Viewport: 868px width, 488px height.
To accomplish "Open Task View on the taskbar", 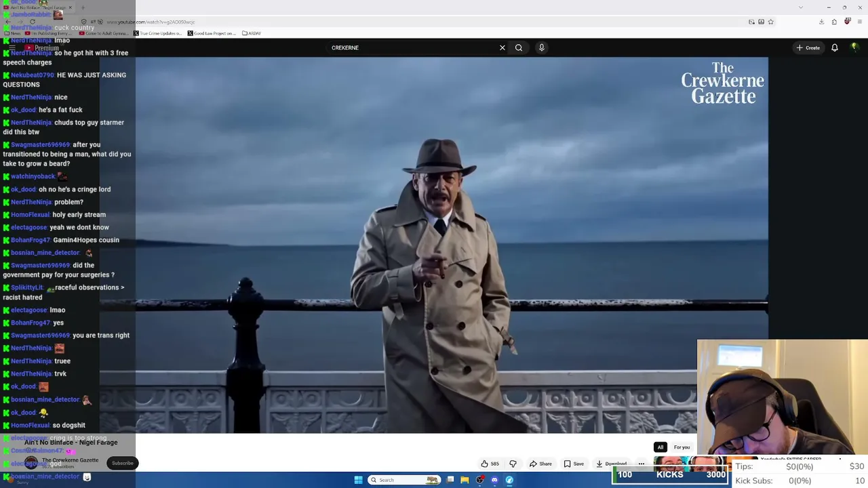I will point(450,480).
